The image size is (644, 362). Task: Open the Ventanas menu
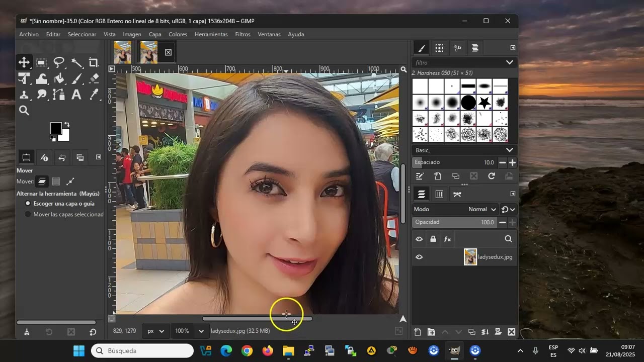click(x=269, y=34)
